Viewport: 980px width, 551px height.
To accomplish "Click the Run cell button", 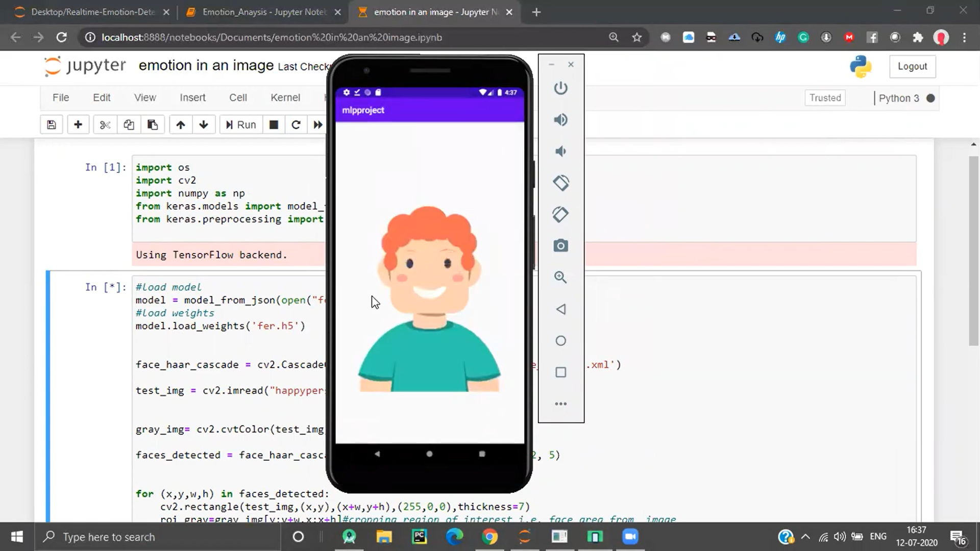I will click(241, 125).
